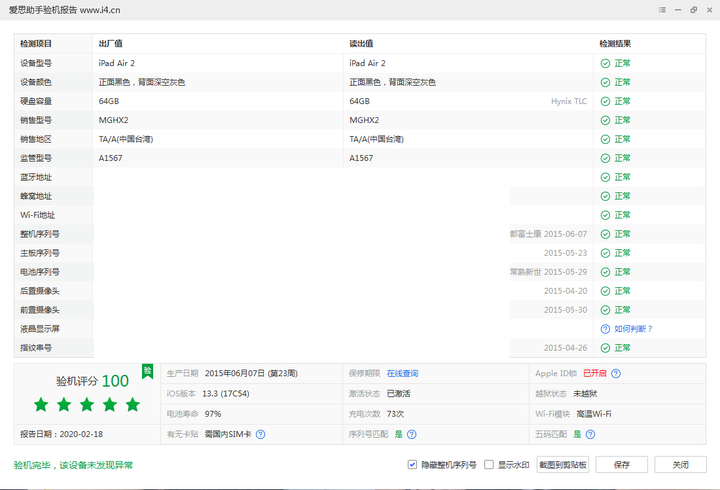Viewport: 720px width, 490px height.
Task: Click help icon next to Apple ID锁 已开启
Action: point(616,373)
